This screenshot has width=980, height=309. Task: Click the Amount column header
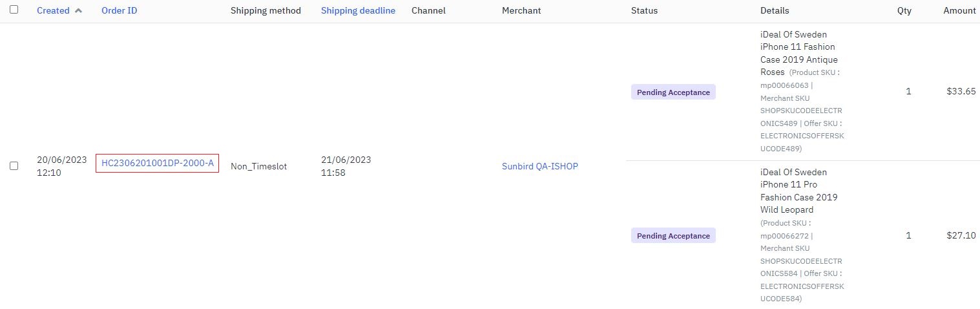click(959, 11)
